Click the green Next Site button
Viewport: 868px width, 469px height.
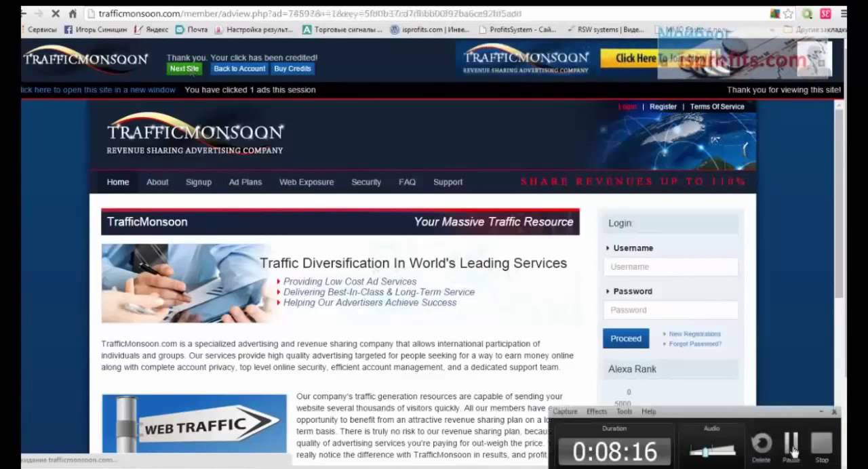pyautogui.click(x=184, y=68)
